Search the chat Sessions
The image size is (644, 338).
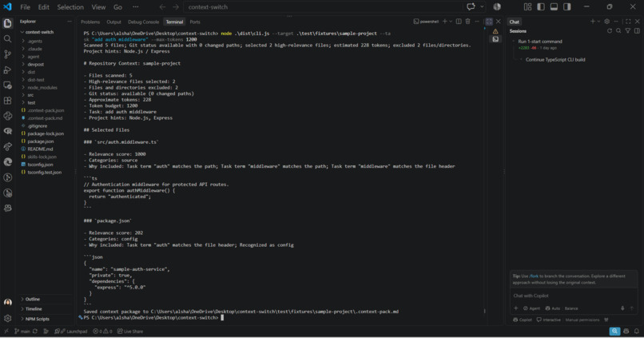(x=618, y=31)
